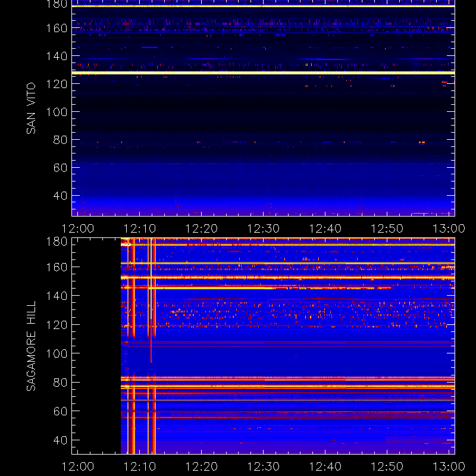The width and height of the screenshot is (476, 476).
Task: Click 13:00 time label under Sagamore Hill plot
Action: 449,466
